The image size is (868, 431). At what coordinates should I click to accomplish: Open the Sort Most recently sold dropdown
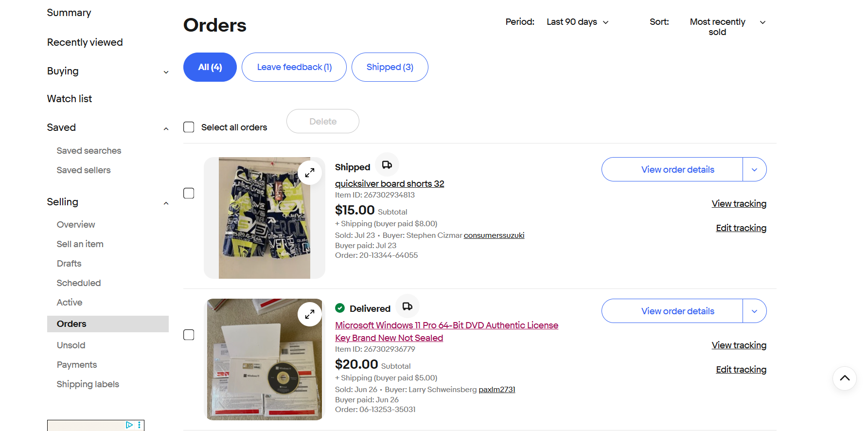point(728,27)
